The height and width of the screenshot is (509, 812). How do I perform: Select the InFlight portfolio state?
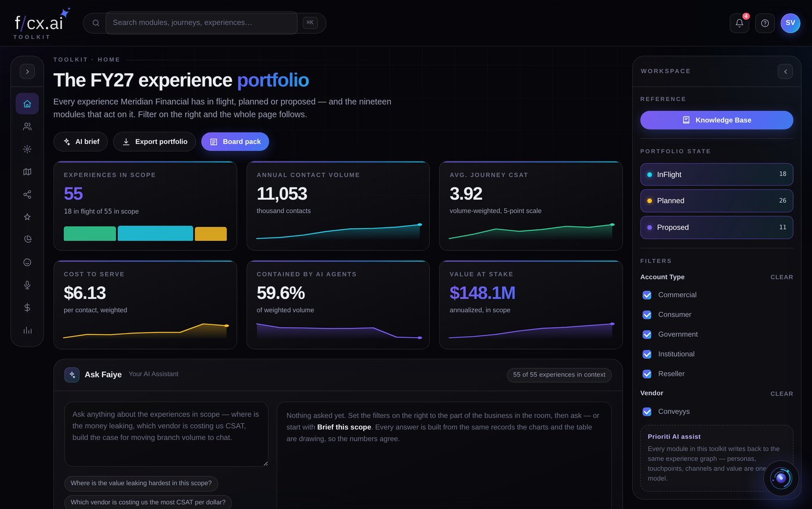click(716, 174)
